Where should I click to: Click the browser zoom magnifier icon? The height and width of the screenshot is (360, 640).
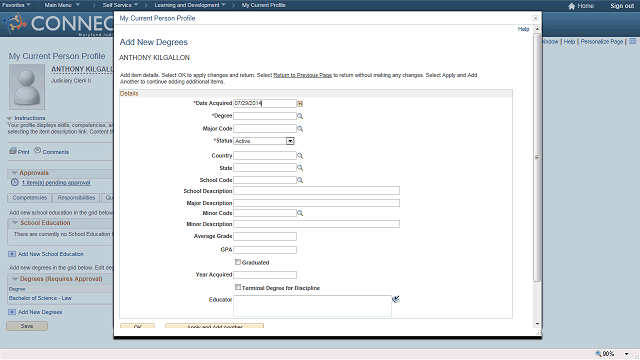(x=598, y=353)
